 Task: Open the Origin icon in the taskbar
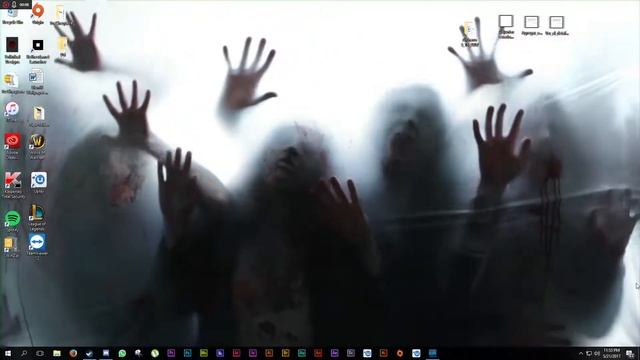[x=400, y=353]
